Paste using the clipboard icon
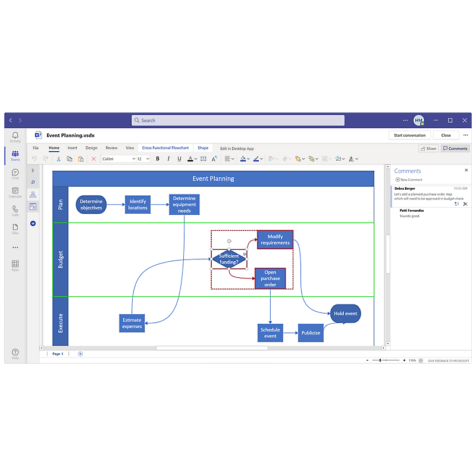 [x=81, y=158]
